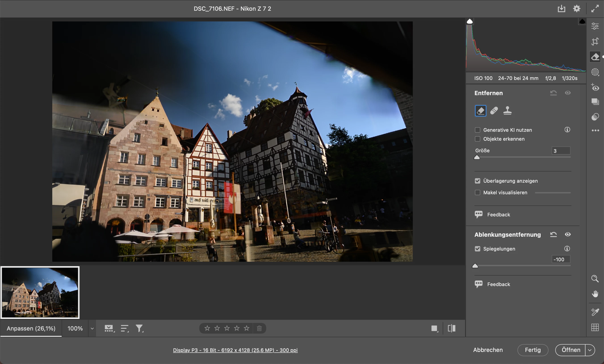Image resolution: width=604 pixels, height=364 pixels.
Task: Open the Display P3 workflow options link
Action: (x=235, y=350)
